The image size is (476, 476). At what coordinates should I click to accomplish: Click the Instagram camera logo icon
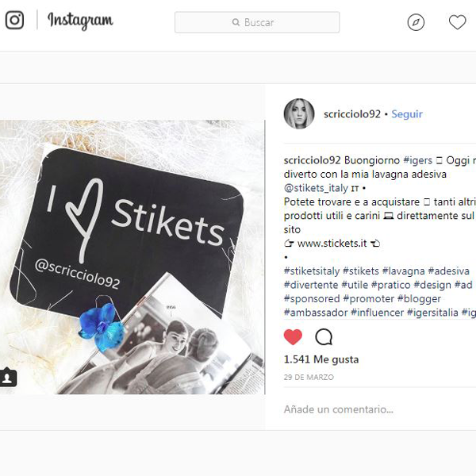click(14, 20)
